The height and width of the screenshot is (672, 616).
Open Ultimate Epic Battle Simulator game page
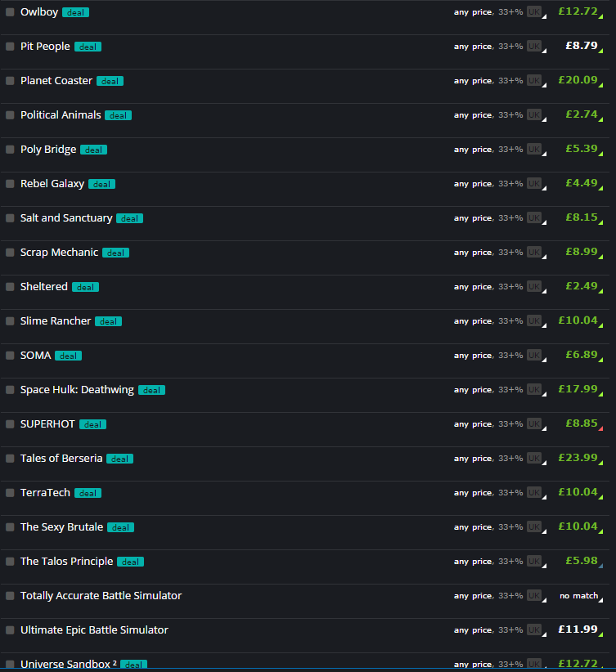(94, 630)
